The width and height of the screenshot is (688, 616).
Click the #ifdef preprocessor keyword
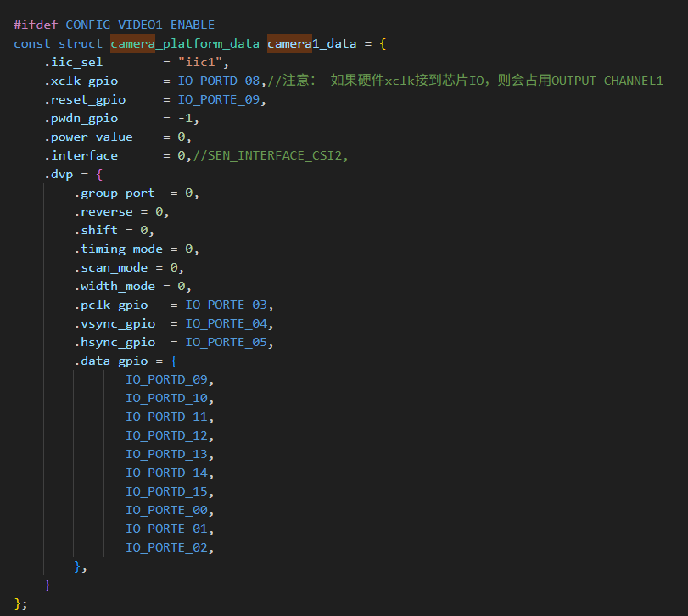[36, 25]
